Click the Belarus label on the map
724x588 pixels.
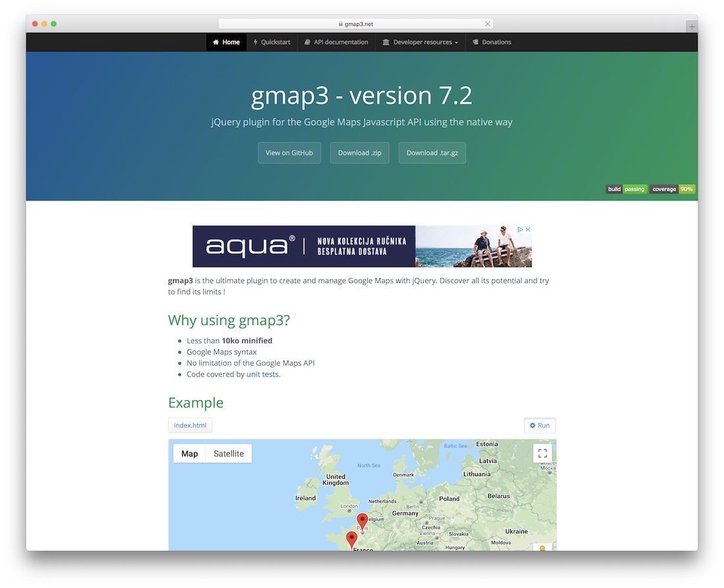tap(499, 496)
